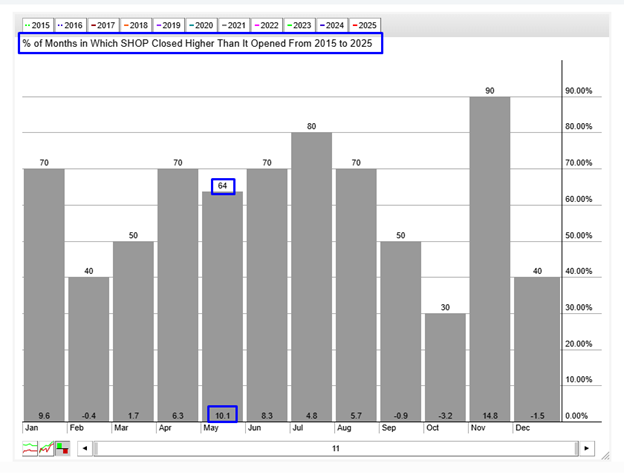
Task: Toggle the 2025 year tab
Action: pos(365,25)
